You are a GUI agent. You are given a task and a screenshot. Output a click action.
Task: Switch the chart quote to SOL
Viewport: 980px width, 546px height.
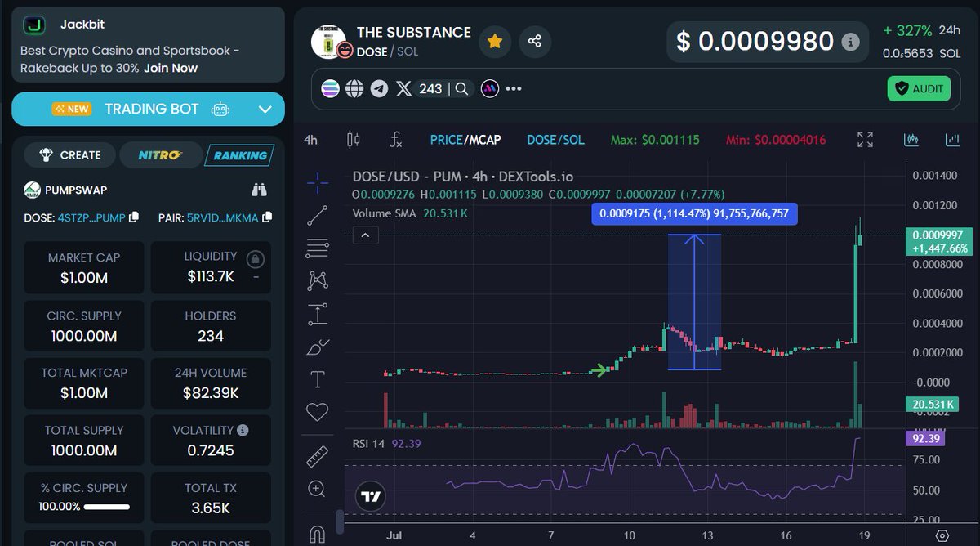pyautogui.click(x=573, y=140)
